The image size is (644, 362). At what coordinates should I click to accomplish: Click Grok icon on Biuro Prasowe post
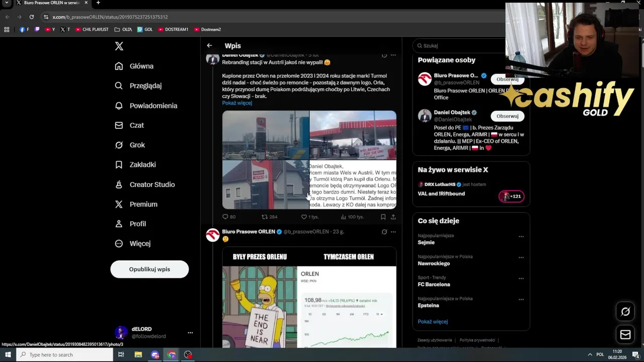click(384, 232)
